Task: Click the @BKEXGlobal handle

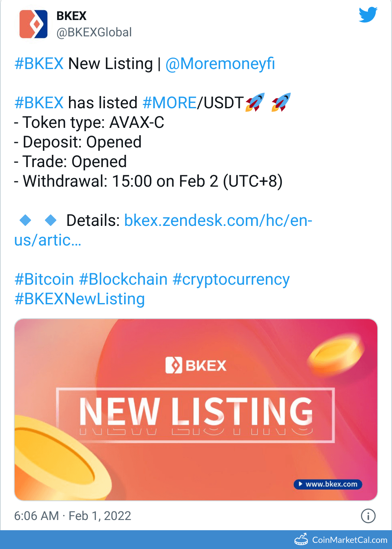Action: (x=94, y=32)
